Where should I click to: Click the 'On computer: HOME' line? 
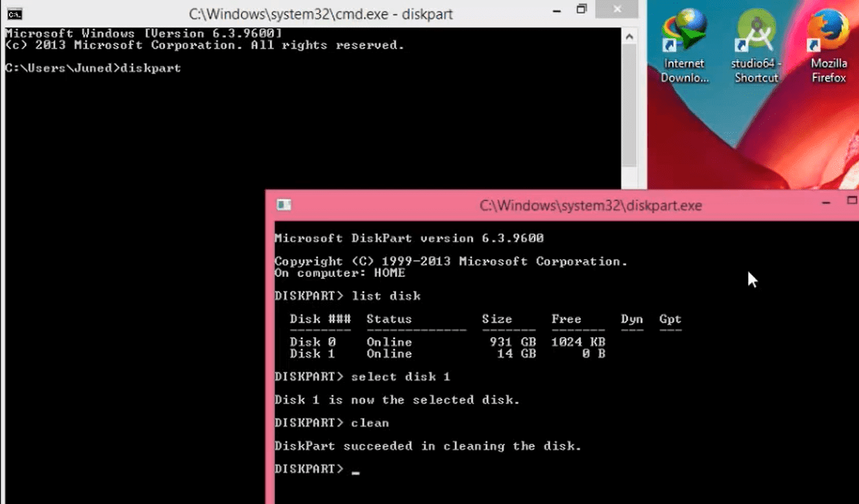point(339,273)
